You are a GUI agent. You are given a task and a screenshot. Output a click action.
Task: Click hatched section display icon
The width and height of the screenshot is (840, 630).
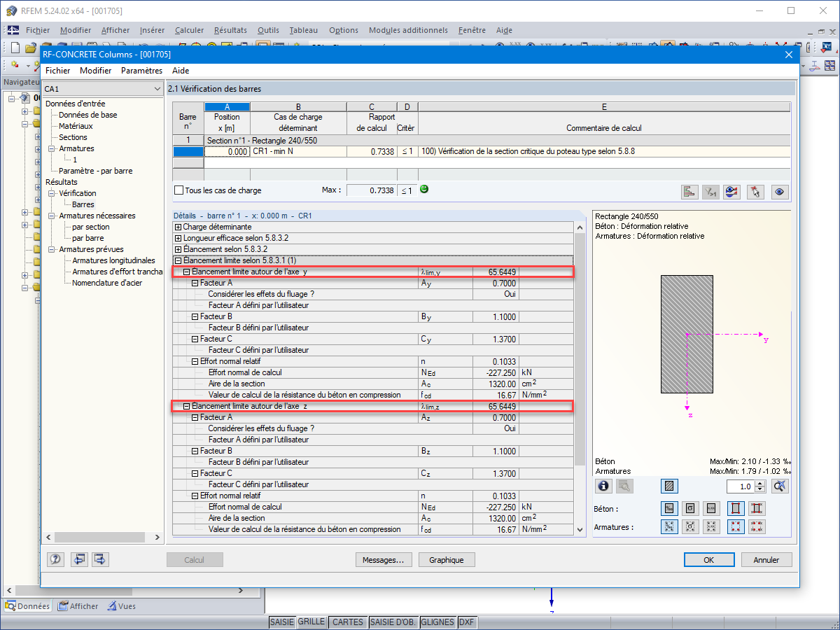[669, 486]
